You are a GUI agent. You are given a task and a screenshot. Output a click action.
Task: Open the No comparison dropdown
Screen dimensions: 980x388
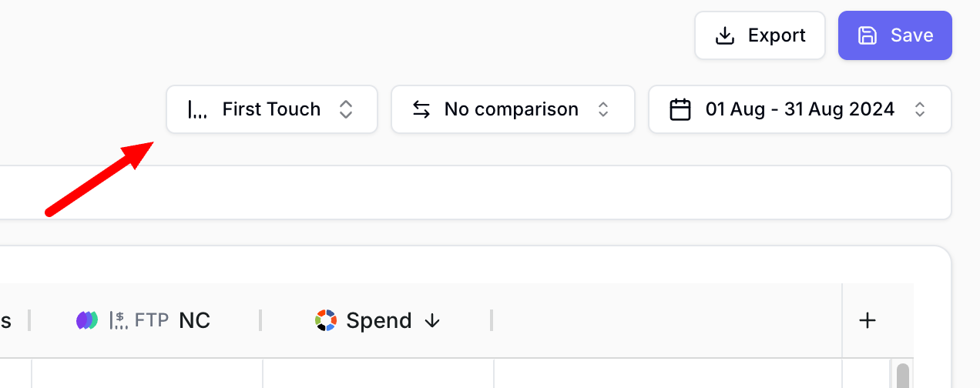click(513, 109)
